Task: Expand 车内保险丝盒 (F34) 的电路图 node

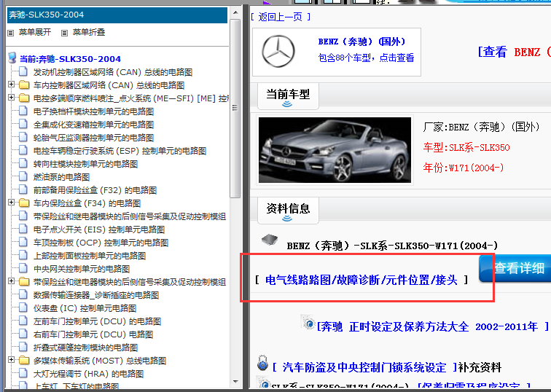Action: (11, 203)
